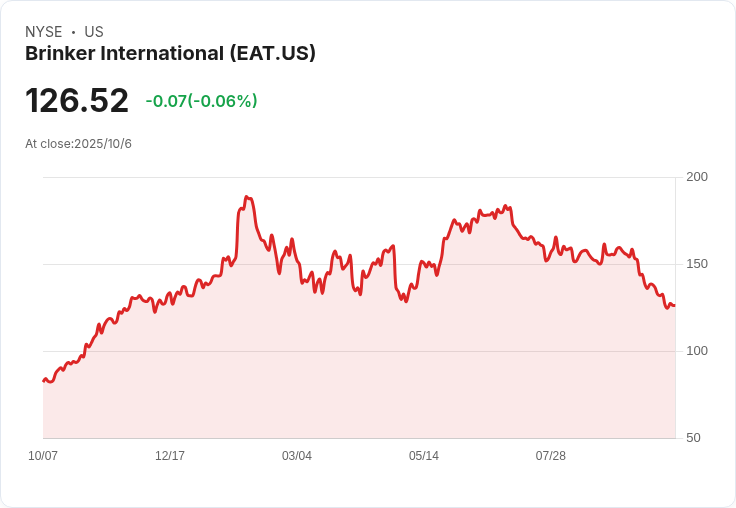Select the 12/17 date axis label
The image size is (736, 508).
coord(170,456)
